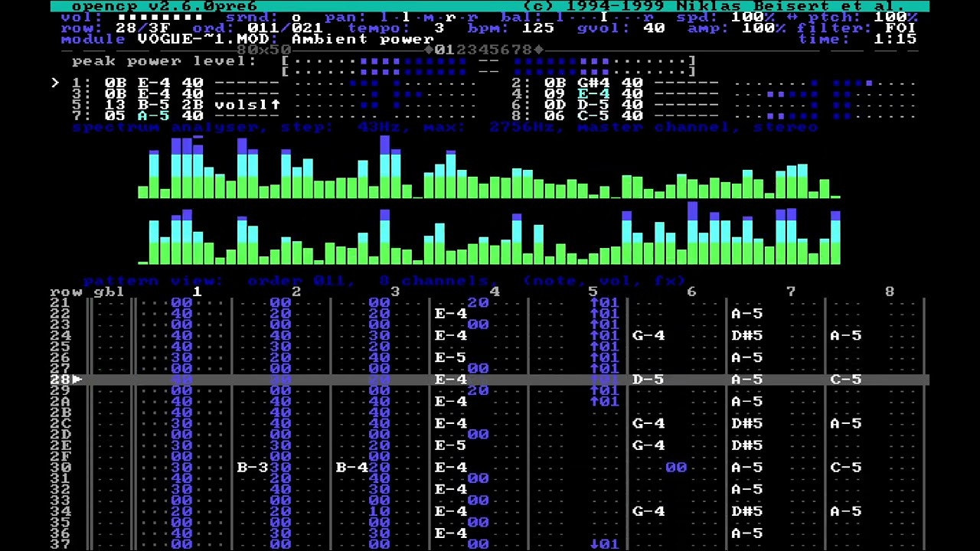Click row number 30 in pattern view
Viewport: 980px width, 551px height.
click(60, 468)
